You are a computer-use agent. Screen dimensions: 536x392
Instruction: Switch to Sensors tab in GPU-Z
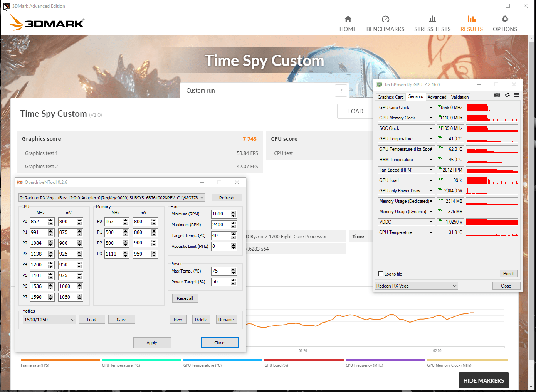(415, 96)
